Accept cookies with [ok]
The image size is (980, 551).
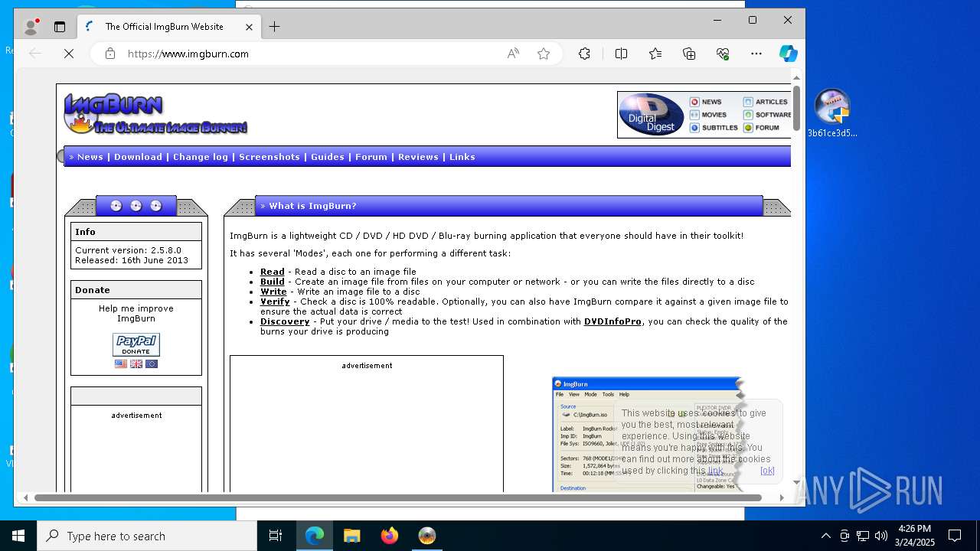pyautogui.click(x=767, y=471)
